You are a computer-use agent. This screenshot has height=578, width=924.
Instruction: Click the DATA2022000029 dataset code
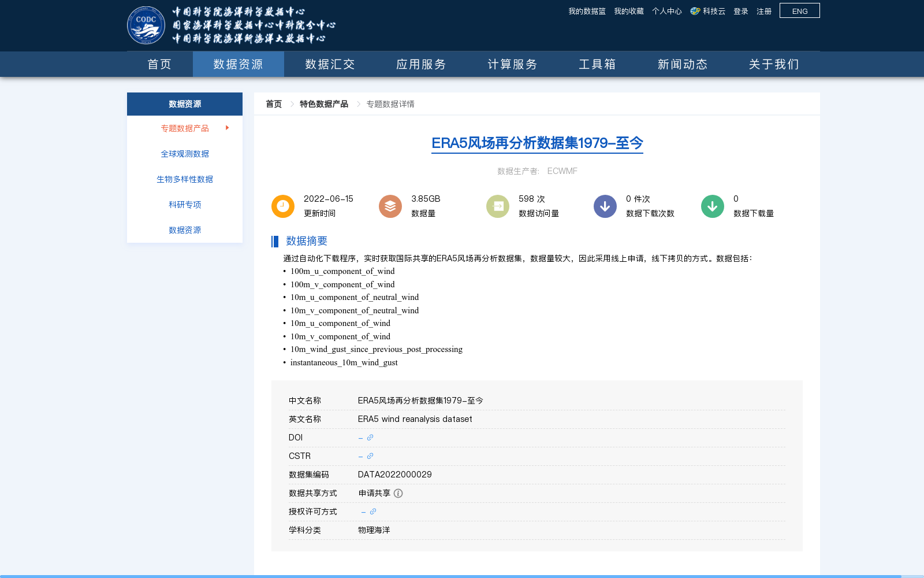(x=395, y=475)
